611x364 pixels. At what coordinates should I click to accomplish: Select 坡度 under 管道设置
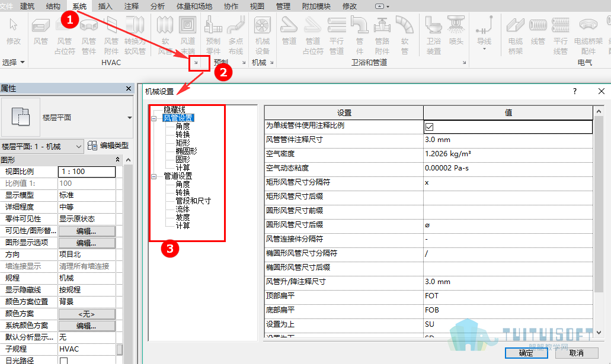tap(183, 217)
